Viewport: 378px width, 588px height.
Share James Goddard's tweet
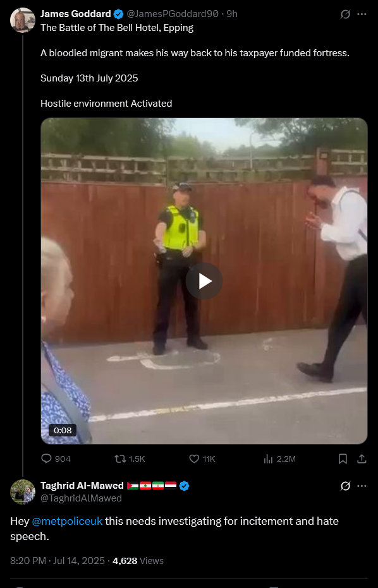(x=362, y=459)
